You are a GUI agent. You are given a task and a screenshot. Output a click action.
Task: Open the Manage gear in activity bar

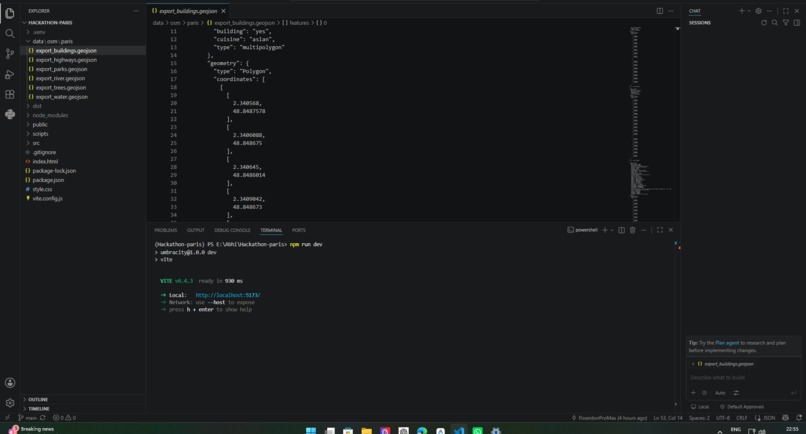pos(10,403)
